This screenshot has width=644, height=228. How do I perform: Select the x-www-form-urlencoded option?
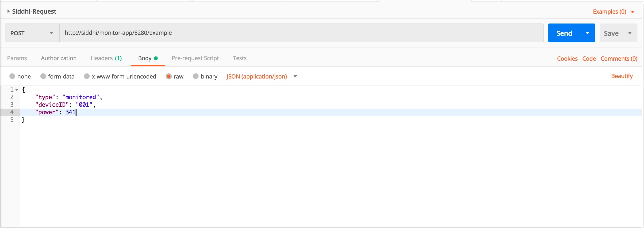click(x=87, y=76)
